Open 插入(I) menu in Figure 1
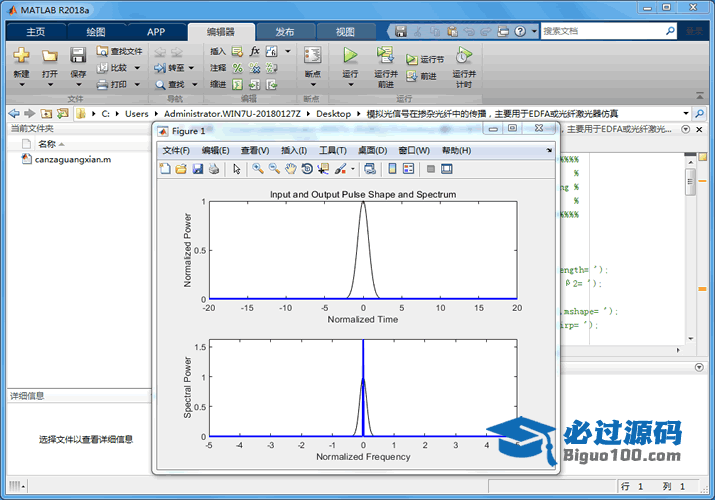Screen dimensions: 715x500 point(294,150)
